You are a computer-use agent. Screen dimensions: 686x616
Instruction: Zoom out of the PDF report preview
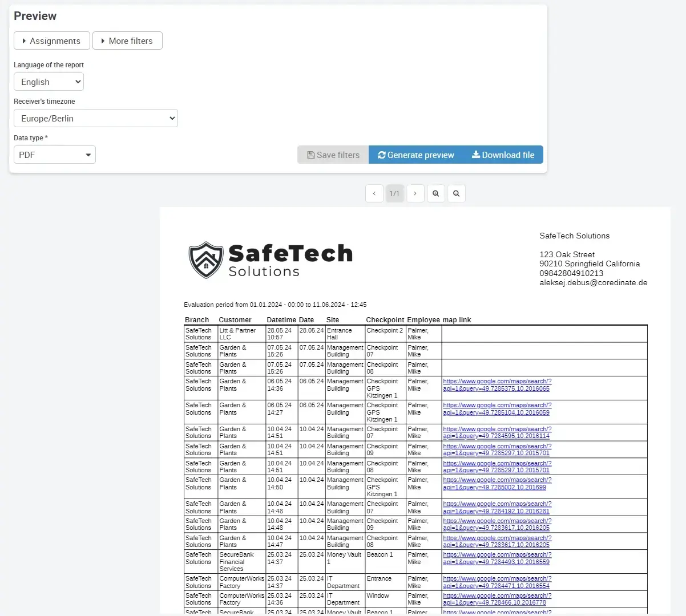(x=456, y=193)
